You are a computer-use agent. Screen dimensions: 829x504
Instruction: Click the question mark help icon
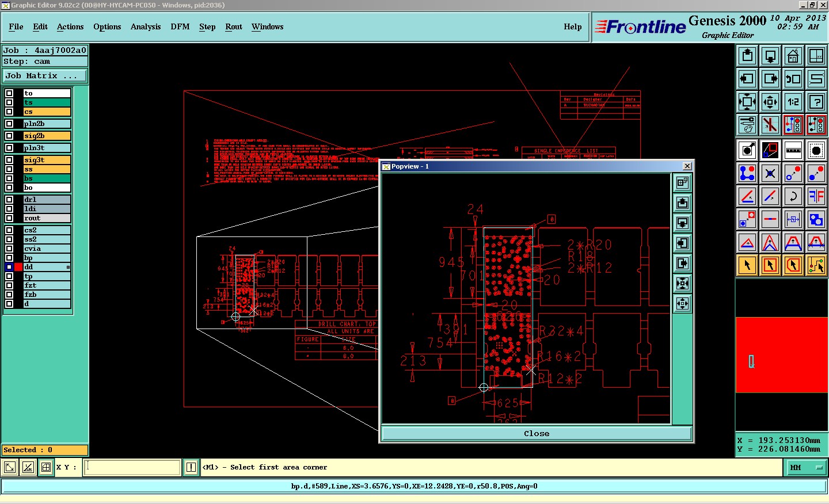[816, 102]
